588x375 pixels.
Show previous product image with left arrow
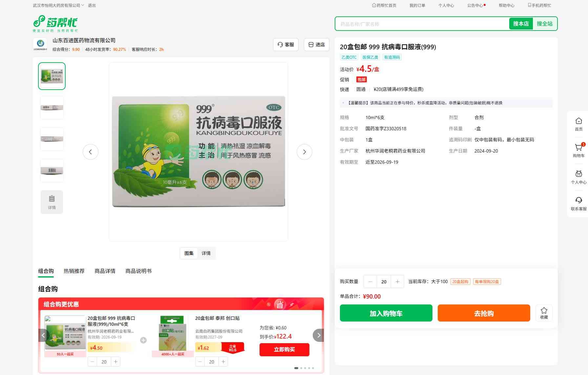click(91, 152)
